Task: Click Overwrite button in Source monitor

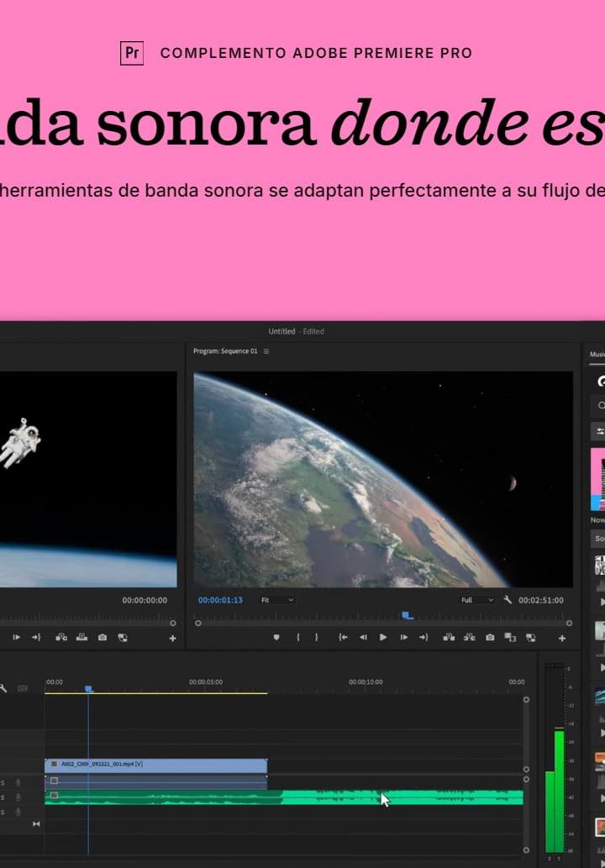Action: 82,638
